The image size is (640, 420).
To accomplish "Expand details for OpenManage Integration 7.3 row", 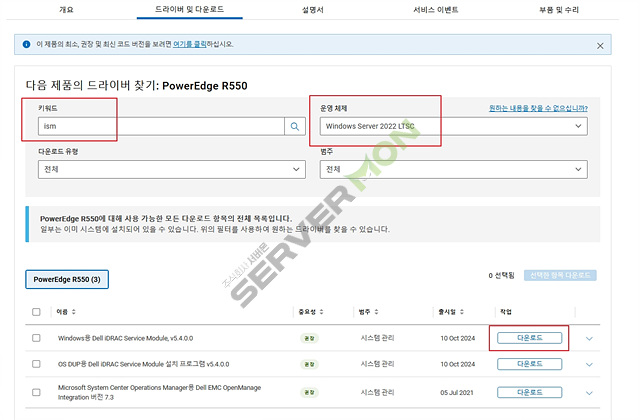I will point(589,393).
